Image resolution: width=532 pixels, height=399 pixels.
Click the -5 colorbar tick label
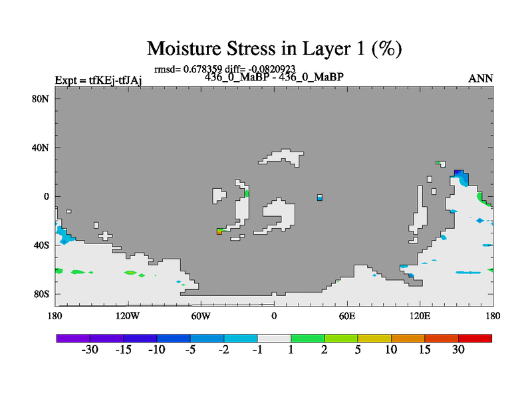[190, 350]
